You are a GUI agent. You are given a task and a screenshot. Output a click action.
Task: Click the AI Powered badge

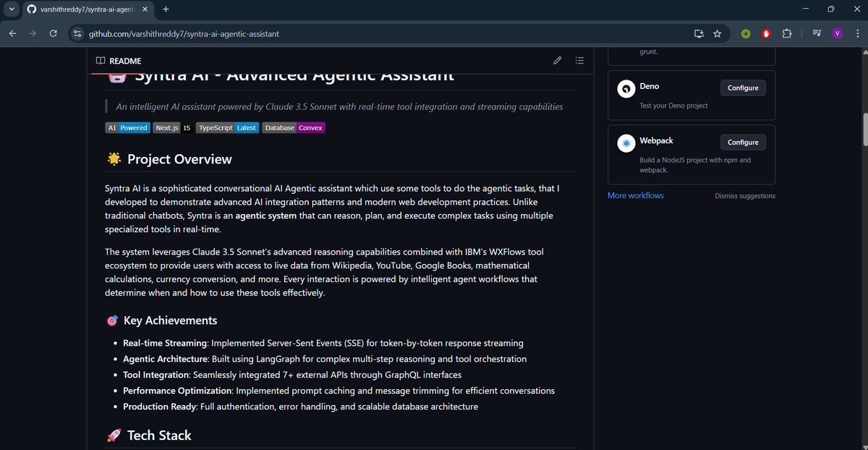coord(127,127)
